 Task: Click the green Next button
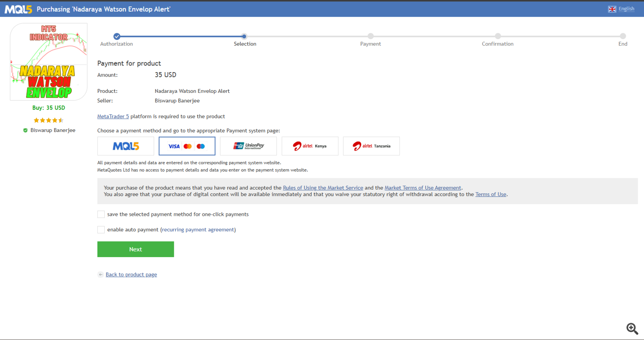click(x=136, y=249)
